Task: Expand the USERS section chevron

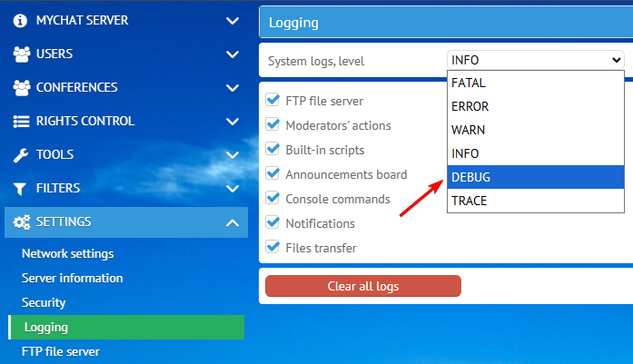Action: (232, 54)
